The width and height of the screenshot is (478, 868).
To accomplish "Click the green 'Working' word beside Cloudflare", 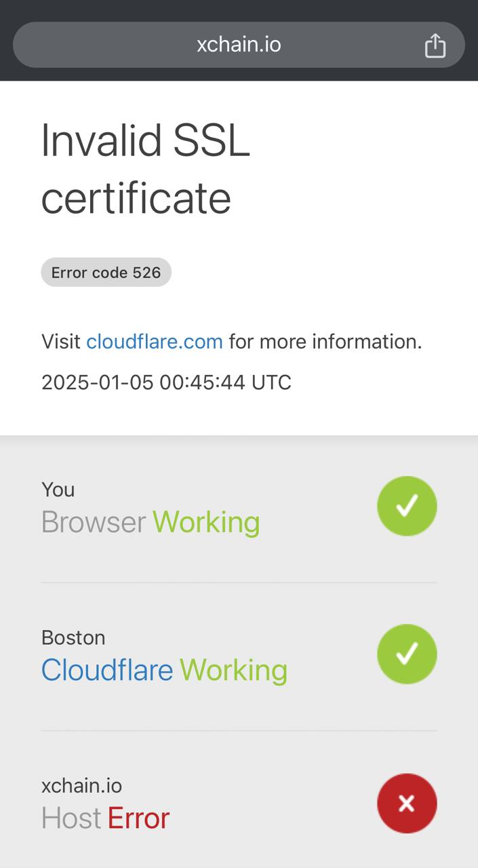I will 233,671.
